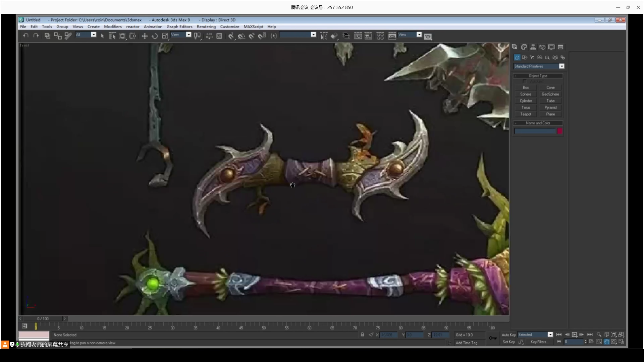Activate the Select and Scale tool

pyautogui.click(x=165, y=36)
